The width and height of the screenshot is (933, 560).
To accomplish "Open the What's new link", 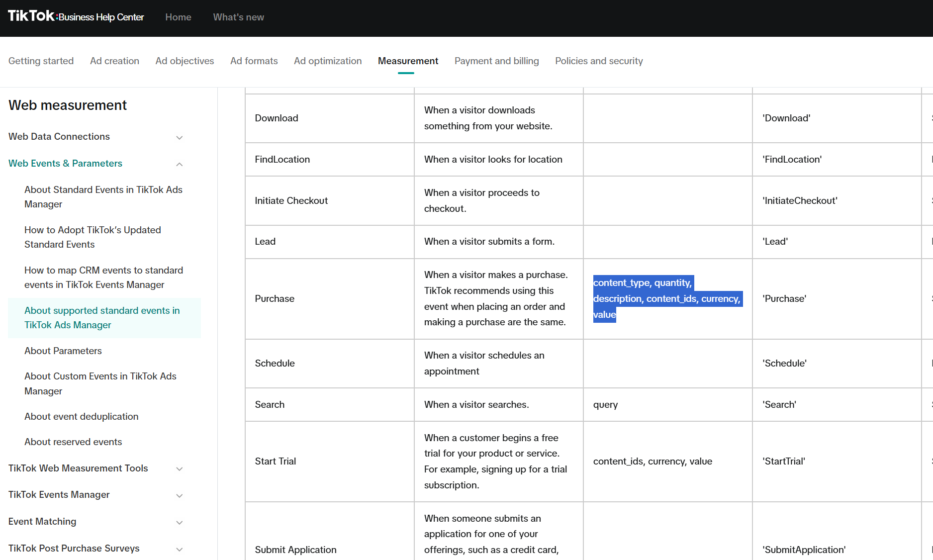I will coord(239,17).
